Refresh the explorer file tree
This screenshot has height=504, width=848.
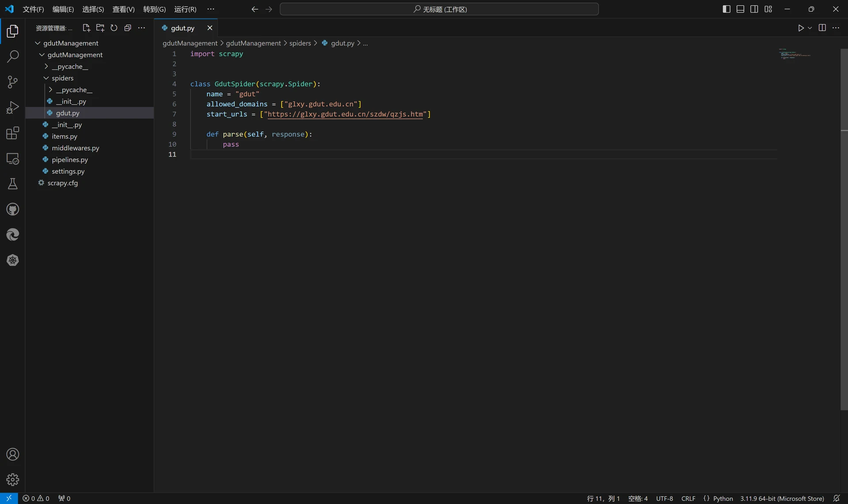click(114, 28)
